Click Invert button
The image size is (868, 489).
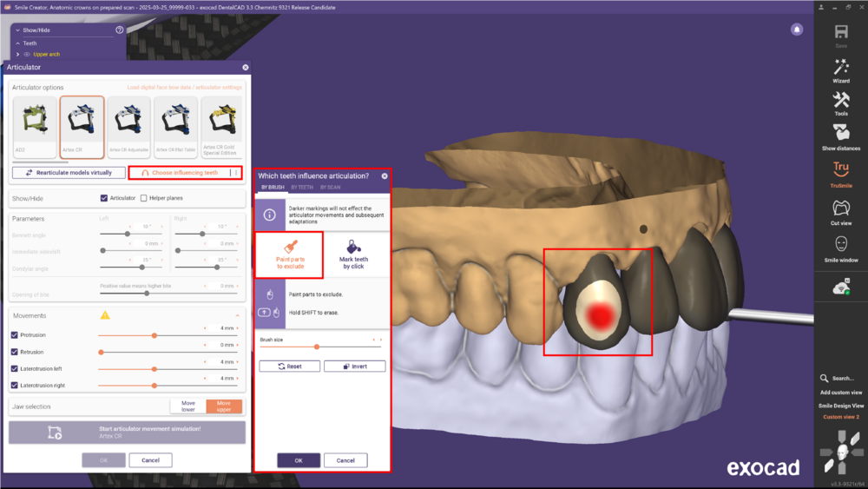click(355, 367)
